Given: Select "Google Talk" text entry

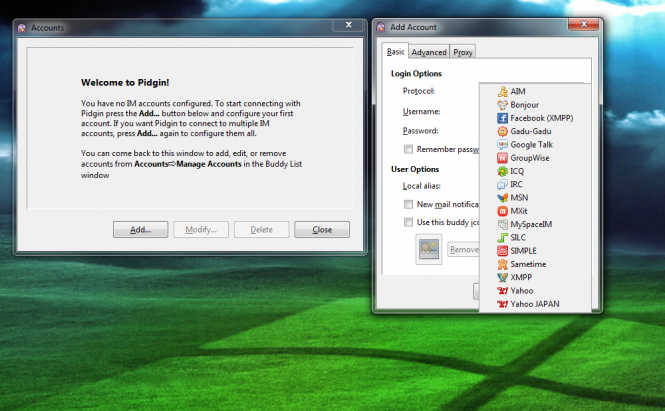Looking at the screenshot, I should click(x=531, y=145).
